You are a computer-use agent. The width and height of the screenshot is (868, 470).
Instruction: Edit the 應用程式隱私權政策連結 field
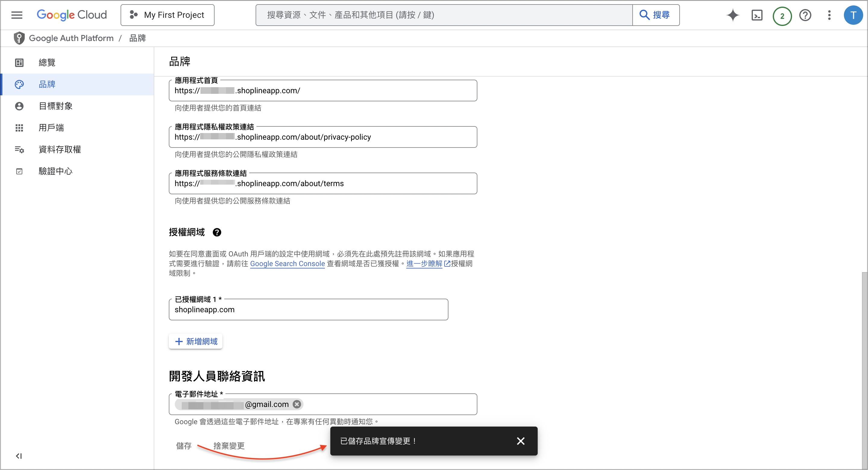[323, 137]
